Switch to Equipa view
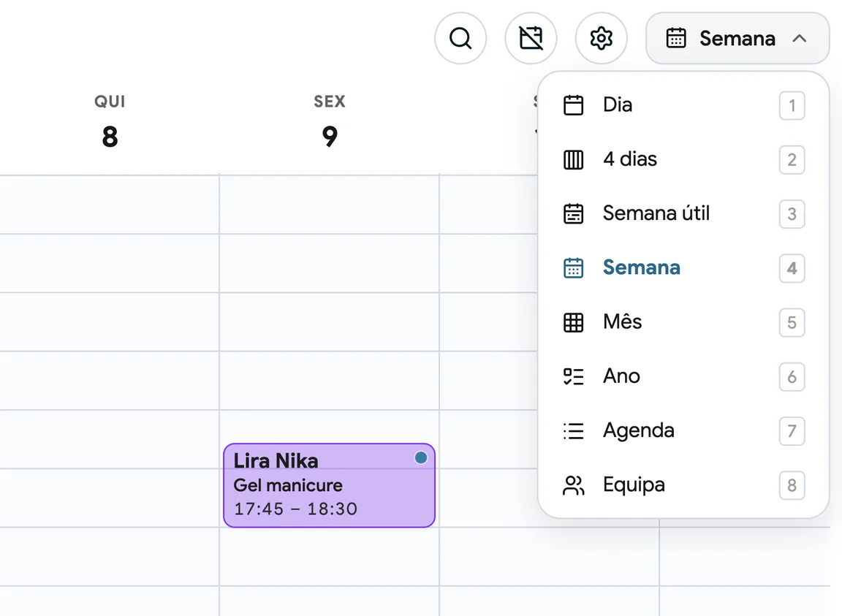This screenshot has width=842, height=616. pyautogui.click(x=683, y=485)
